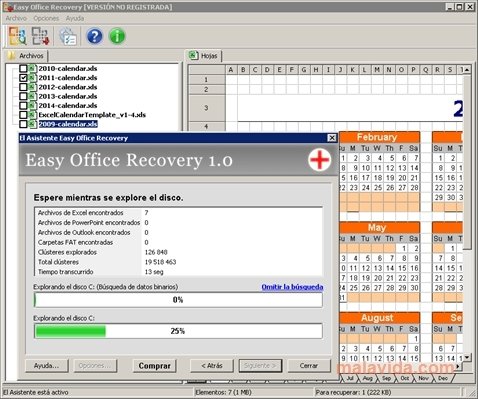The image size is (478, 399).
Task: Check the 2010-calendar.xls checkbox
Action: (23, 69)
